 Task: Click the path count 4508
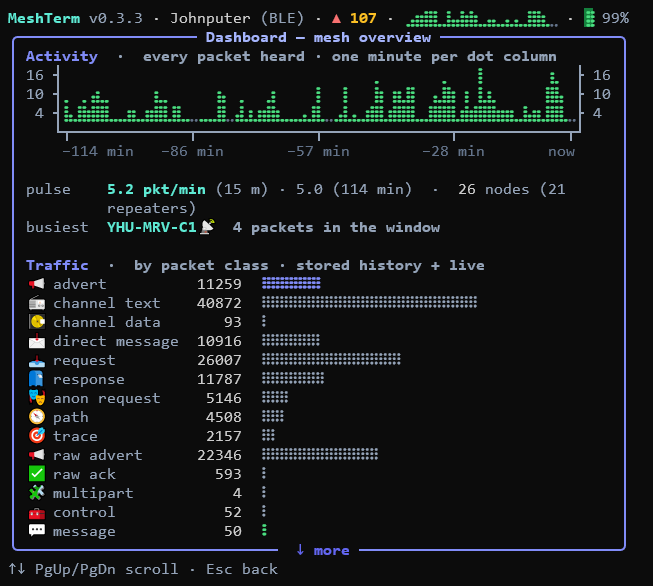[224, 417]
